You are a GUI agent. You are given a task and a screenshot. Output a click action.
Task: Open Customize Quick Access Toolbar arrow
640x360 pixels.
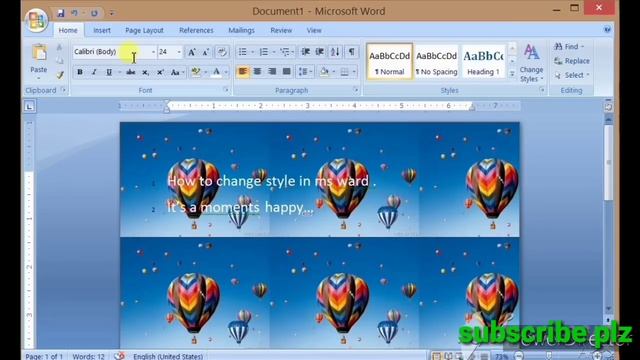tap(111, 13)
